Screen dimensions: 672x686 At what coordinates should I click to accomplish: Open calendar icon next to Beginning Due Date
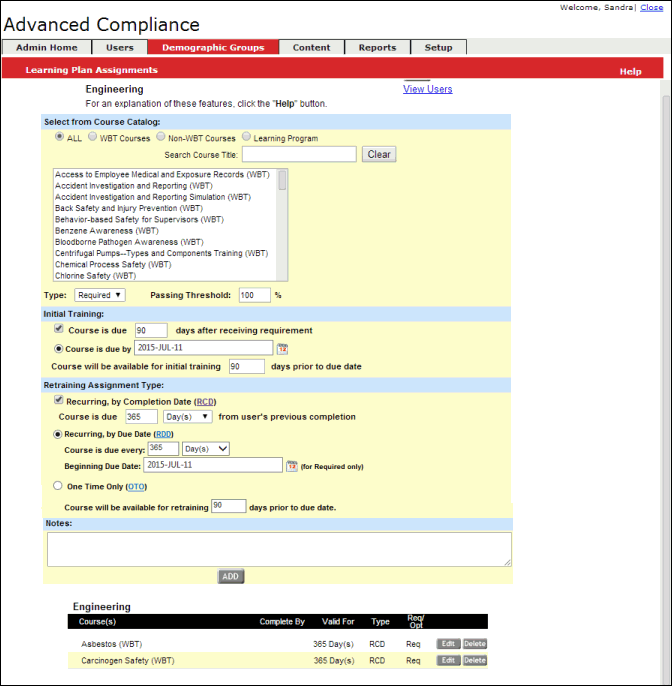tap(292, 466)
